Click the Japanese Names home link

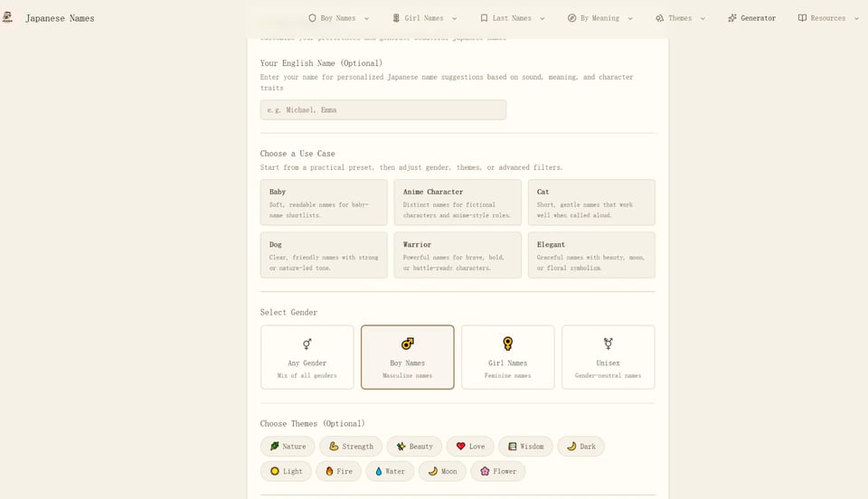pos(60,18)
